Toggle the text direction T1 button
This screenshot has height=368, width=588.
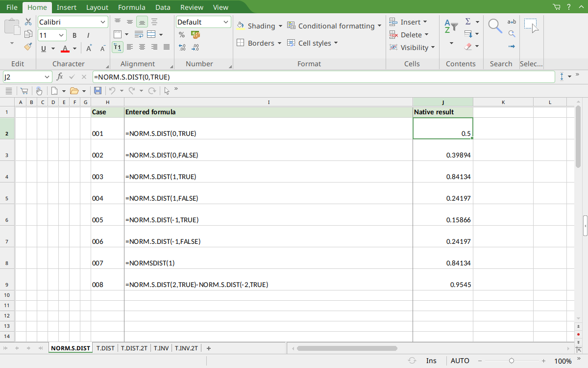click(x=117, y=47)
